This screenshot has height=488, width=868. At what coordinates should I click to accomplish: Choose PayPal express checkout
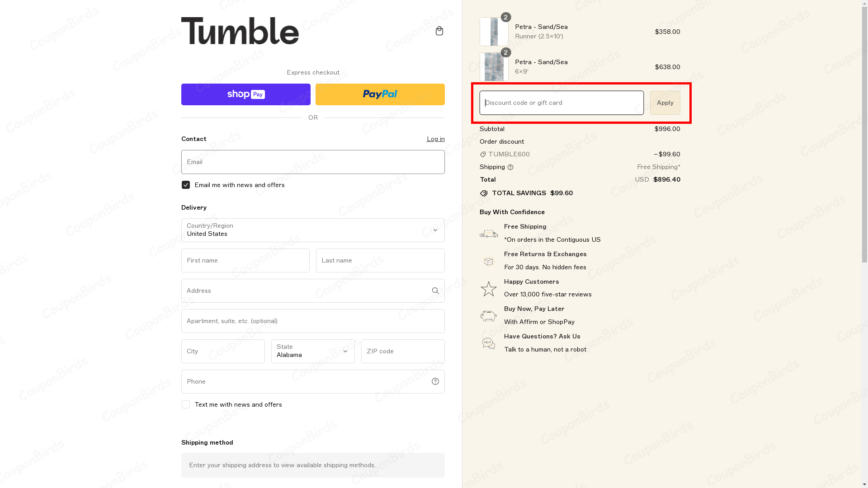[x=380, y=94]
